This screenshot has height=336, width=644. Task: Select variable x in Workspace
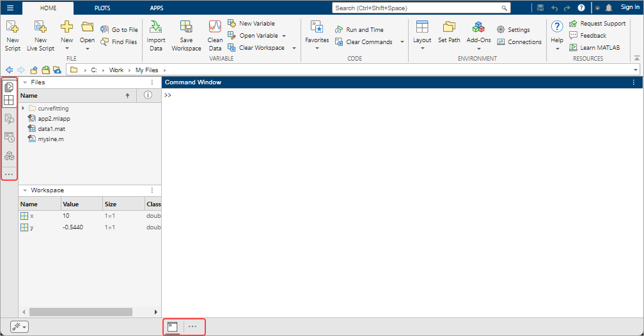point(90,216)
